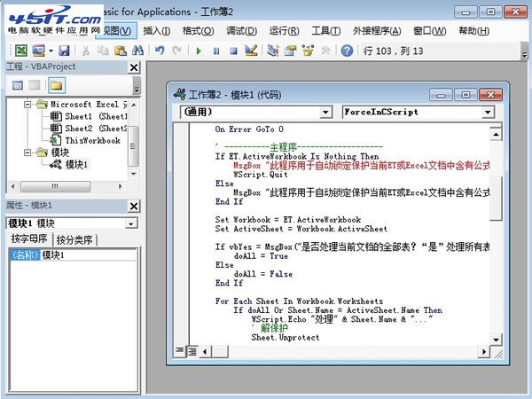Switch to the 按字母序 tab
532x399 pixels.
(29, 239)
